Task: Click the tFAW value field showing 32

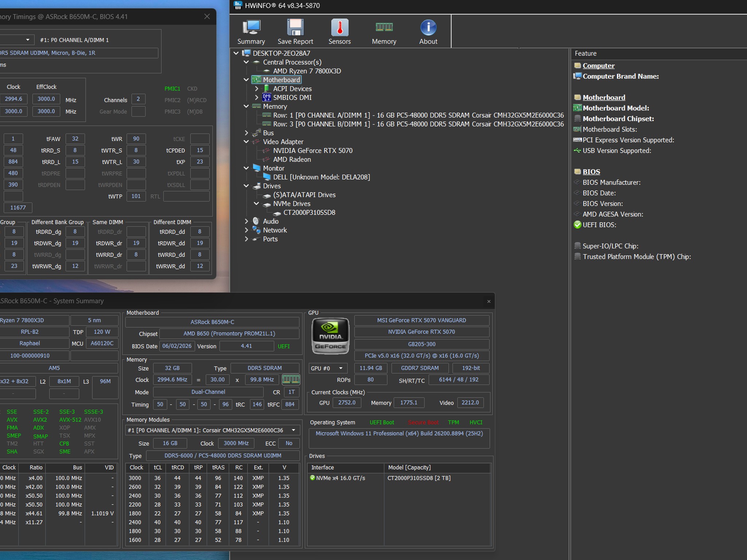Action: 75,139
